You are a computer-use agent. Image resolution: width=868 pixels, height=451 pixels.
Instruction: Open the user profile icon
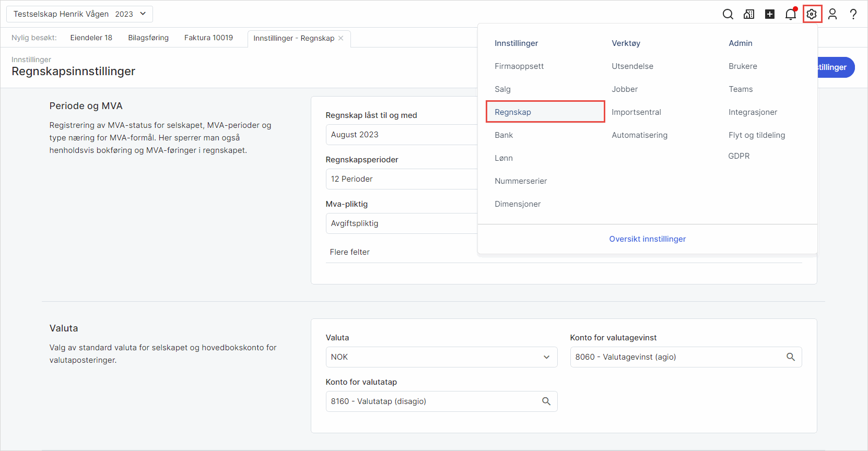coord(832,14)
